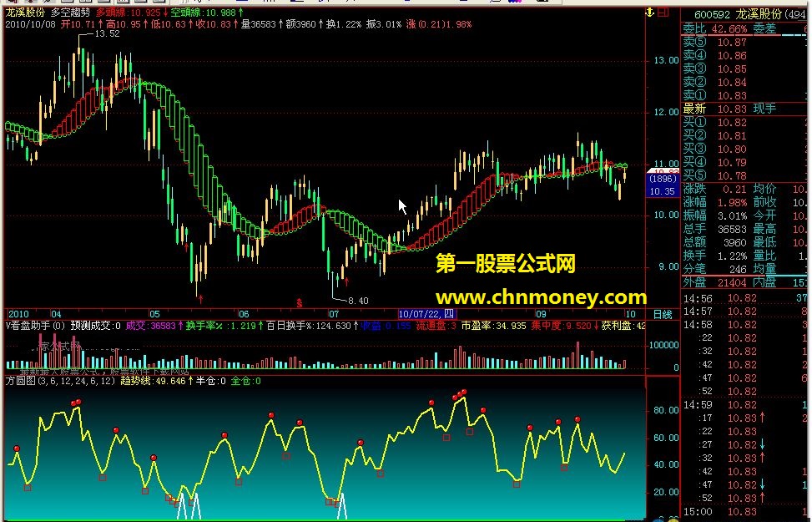Click the 市盈率 34.935 readout
The image size is (812, 522).
point(493,326)
